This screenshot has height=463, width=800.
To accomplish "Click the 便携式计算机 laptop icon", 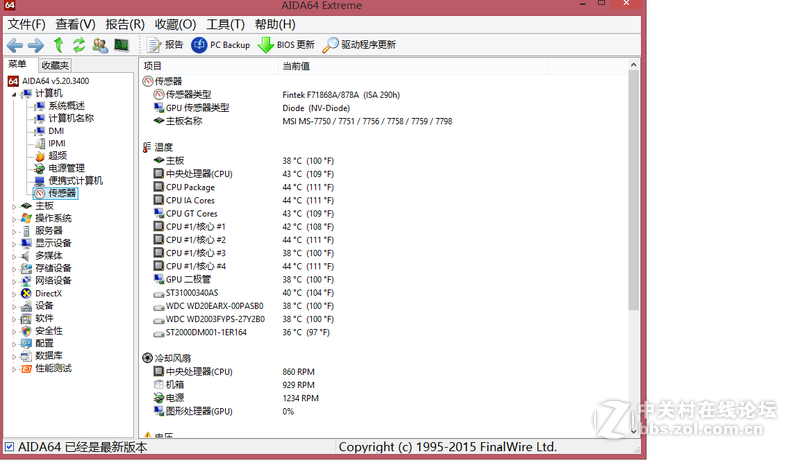I will [x=40, y=181].
